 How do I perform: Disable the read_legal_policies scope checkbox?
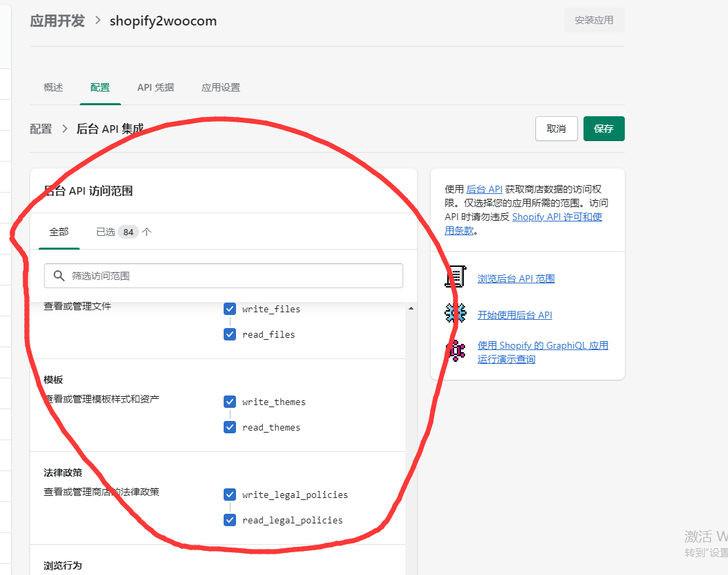[230, 520]
